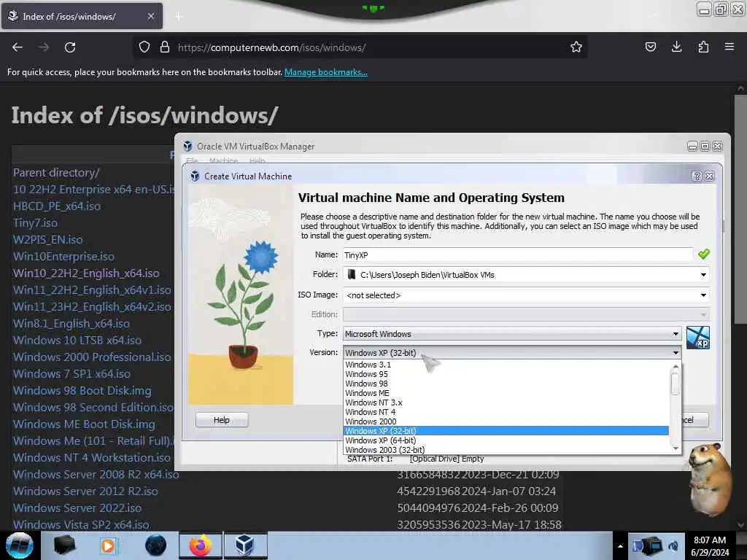Select Windows NT 4 in version list

[x=506, y=413]
